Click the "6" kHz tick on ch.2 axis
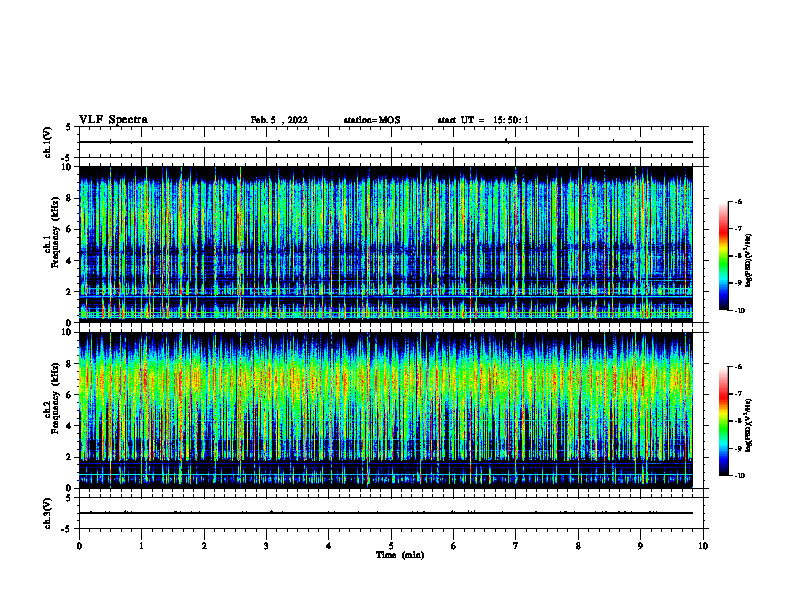The height and width of the screenshot is (612, 792). click(69, 395)
